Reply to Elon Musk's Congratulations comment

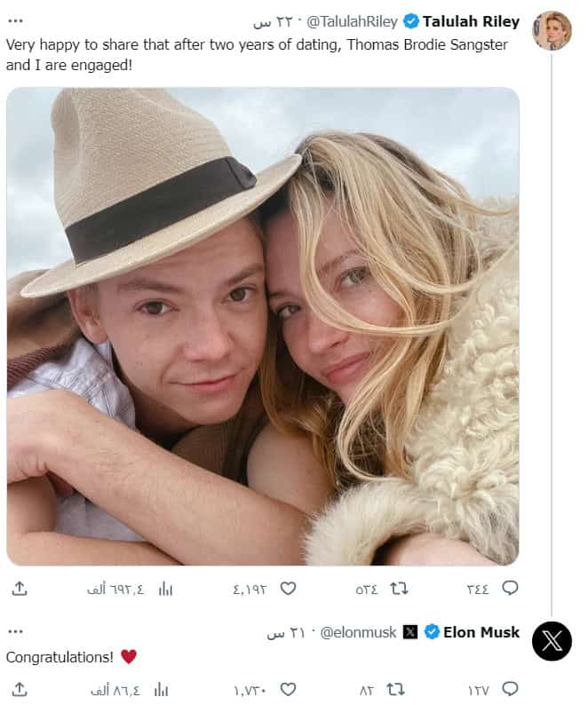[x=510, y=689]
